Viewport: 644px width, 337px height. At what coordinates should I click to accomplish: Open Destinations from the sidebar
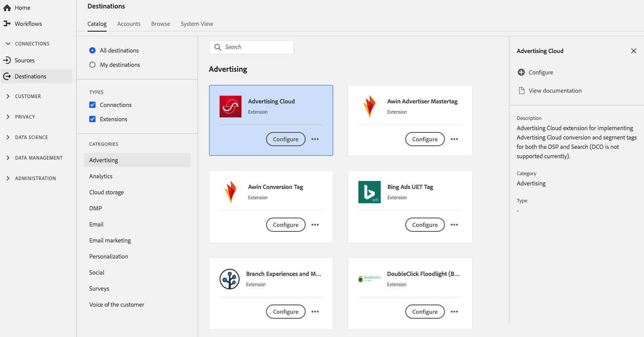37,76
